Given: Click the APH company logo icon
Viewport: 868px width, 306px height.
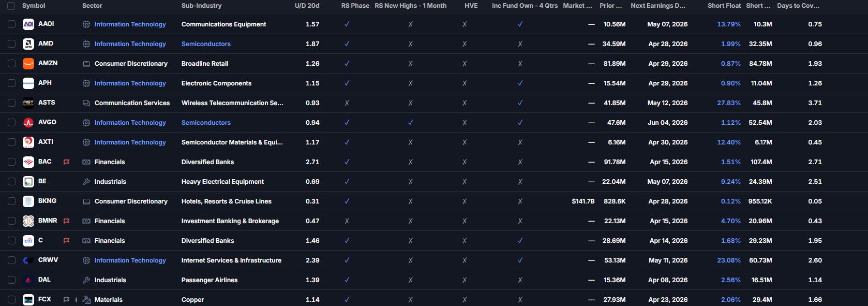Looking at the screenshot, I should 28,83.
